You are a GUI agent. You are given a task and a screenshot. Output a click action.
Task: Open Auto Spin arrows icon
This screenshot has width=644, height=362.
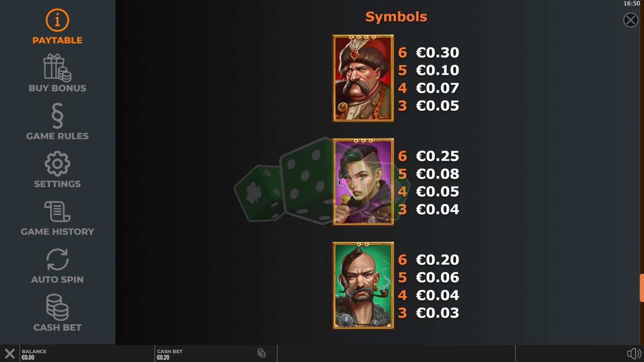coord(58,259)
